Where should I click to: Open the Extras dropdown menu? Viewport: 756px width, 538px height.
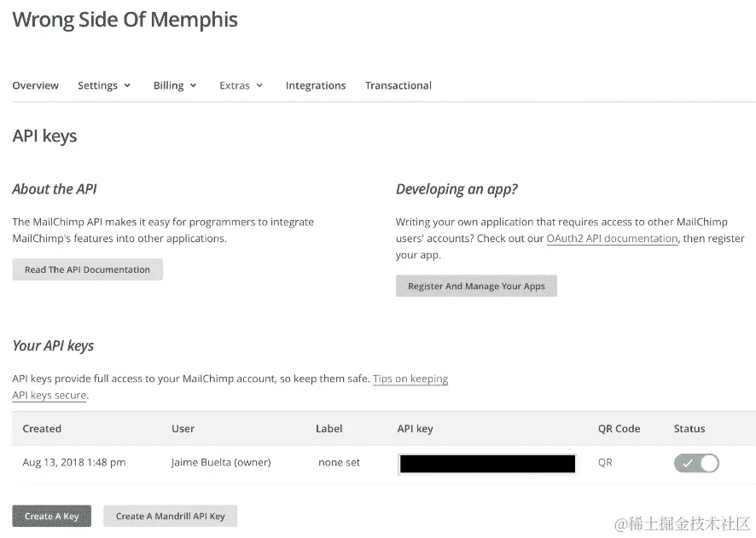241,86
